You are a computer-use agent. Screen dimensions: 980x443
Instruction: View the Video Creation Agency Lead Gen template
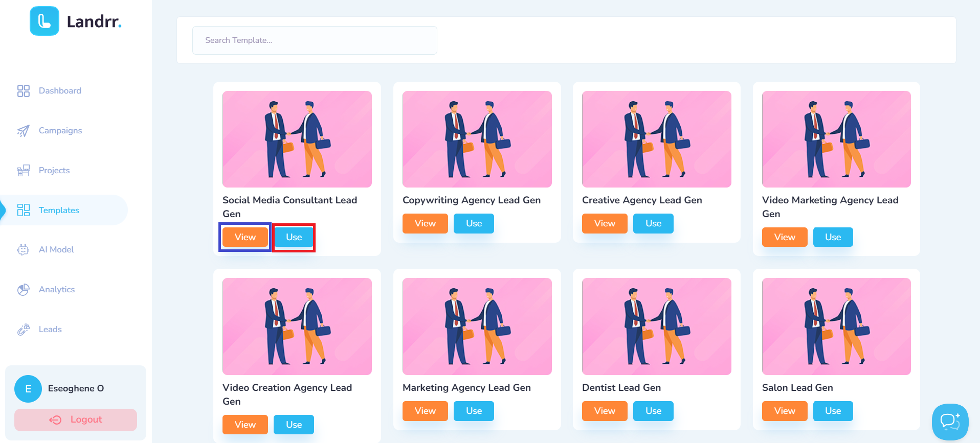tap(245, 425)
